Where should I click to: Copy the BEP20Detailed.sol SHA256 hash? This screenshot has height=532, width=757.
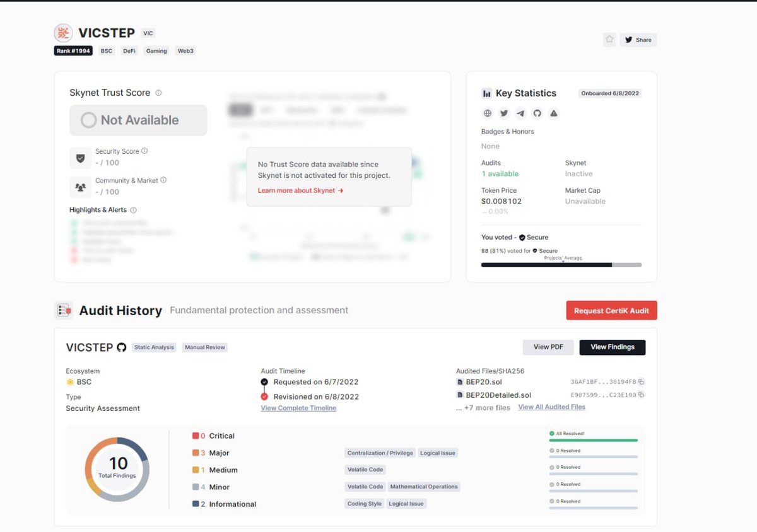coord(640,395)
